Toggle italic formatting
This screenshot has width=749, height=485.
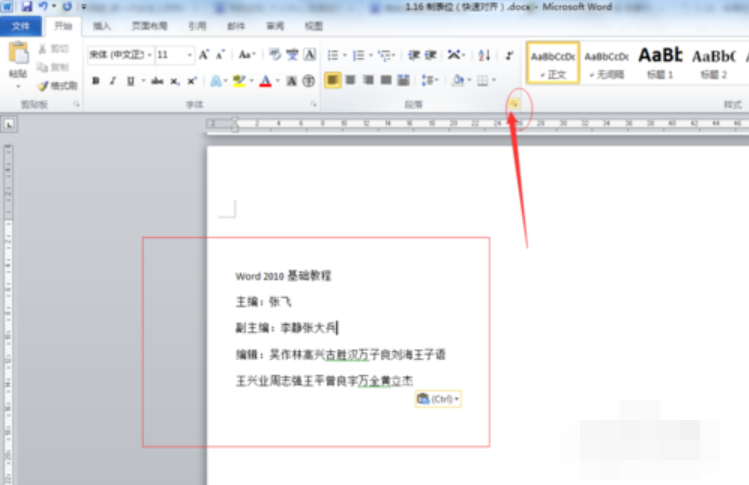(x=113, y=81)
